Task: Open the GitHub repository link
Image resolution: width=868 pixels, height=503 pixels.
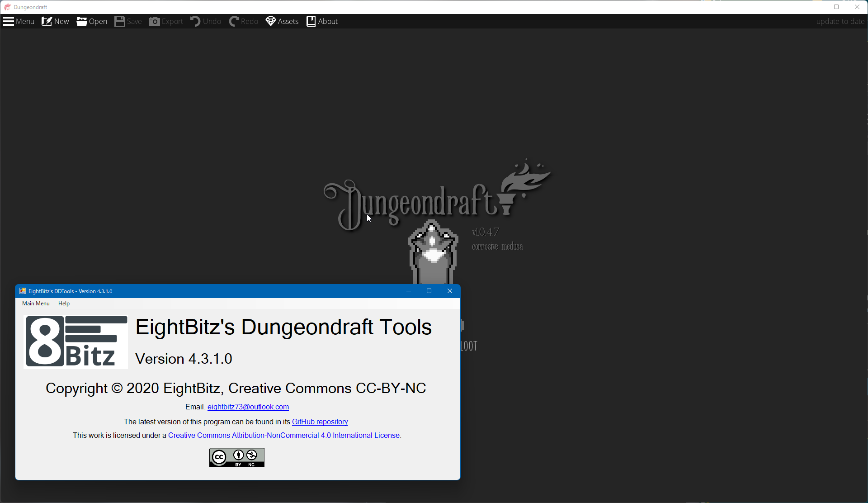Action: 320,422
